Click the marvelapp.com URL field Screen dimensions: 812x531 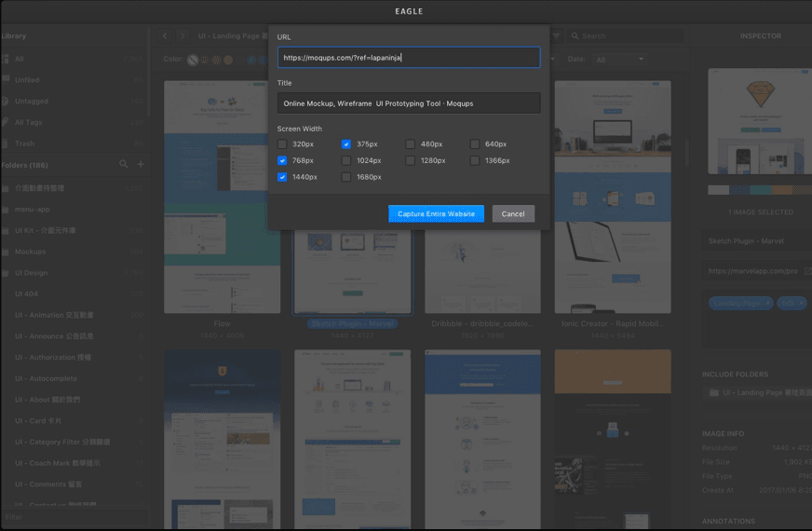tap(753, 271)
